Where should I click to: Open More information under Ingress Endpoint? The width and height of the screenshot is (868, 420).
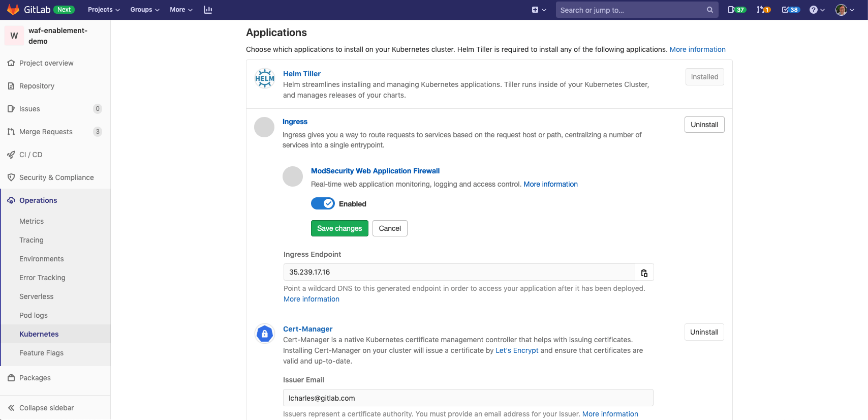[312, 299]
